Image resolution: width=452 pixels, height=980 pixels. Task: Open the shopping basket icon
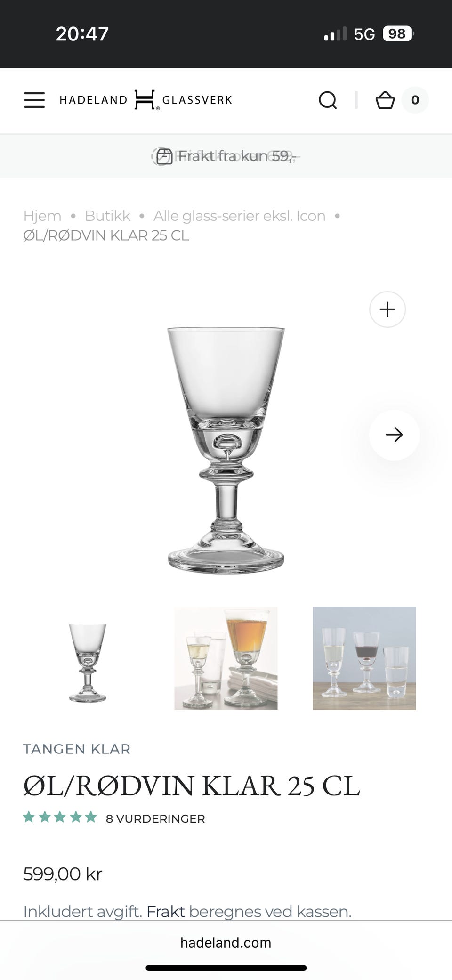385,100
